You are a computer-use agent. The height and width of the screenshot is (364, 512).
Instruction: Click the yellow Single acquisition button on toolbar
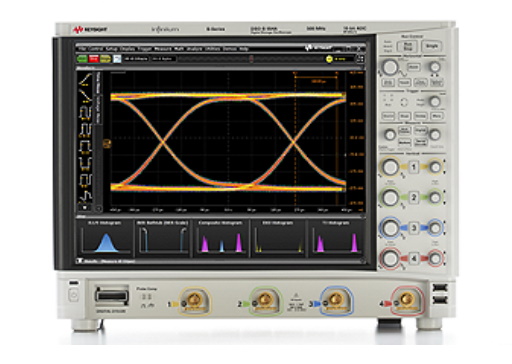(x=105, y=59)
